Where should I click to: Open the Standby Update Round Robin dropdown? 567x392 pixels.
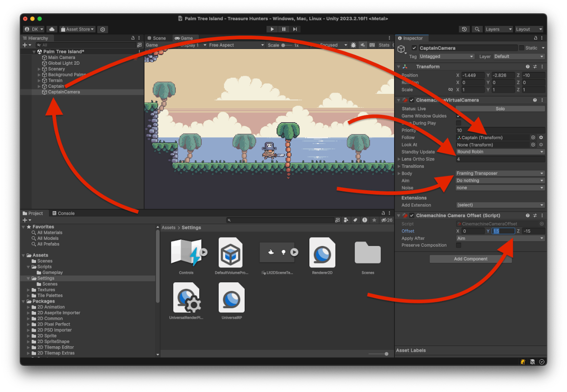[500, 152]
